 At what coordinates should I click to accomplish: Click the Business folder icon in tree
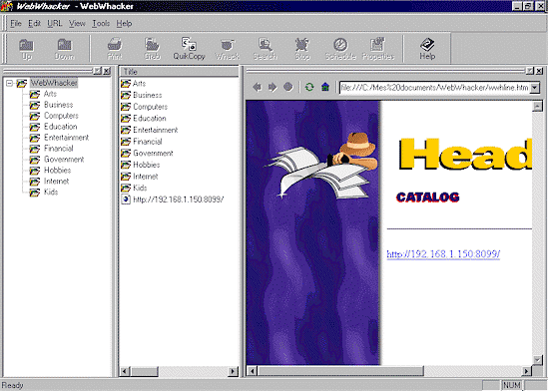point(35,105)
